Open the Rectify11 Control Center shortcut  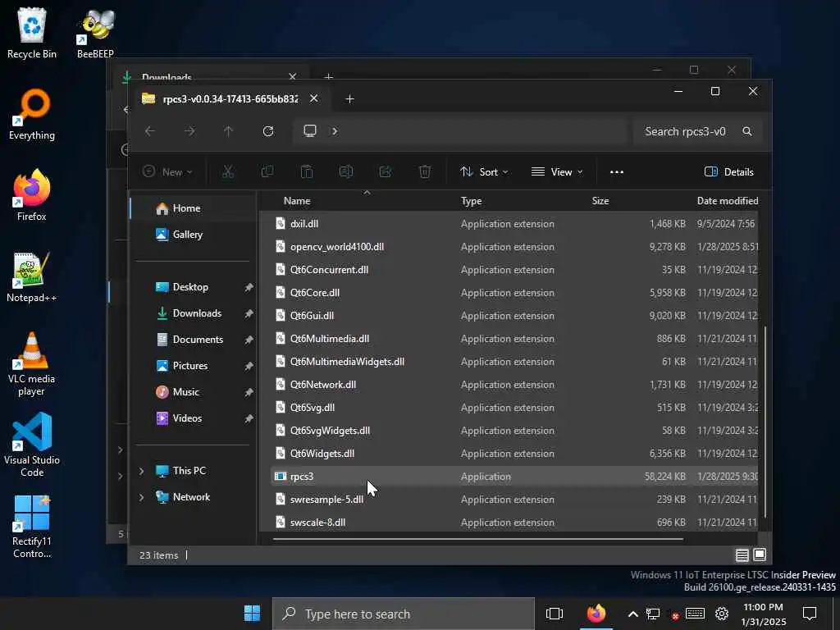coord(32,527)
